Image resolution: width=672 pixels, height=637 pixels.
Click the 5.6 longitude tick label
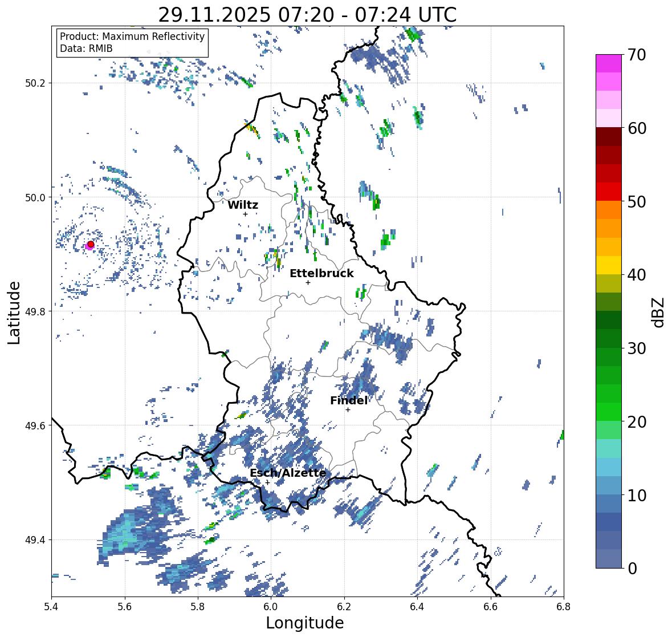125,607
